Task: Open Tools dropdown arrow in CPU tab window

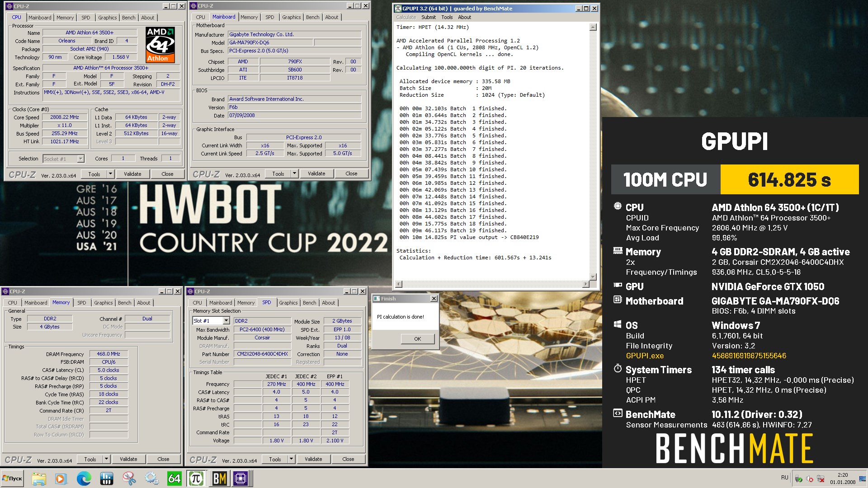Action: [110, 174]
